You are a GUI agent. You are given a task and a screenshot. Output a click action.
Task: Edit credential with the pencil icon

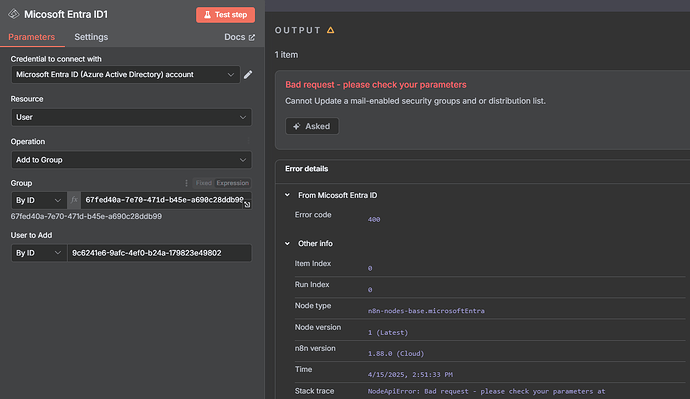[248, 74]
